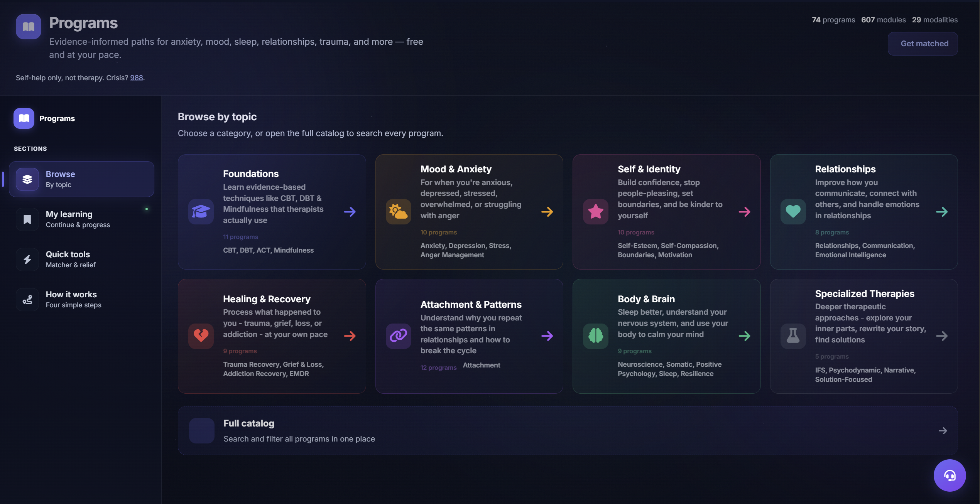Click the red Healing & Recovery arrow
The width and height of the screenshot is (980, 504).
[350, 336]
